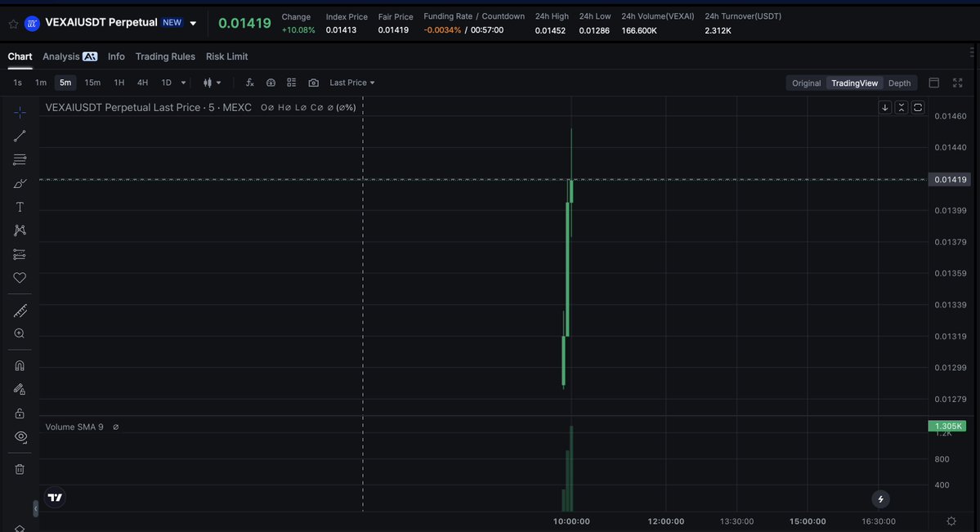Open the chart layout templates icon
This screenshot has width=980, height=532.
(x=291, y=83)
